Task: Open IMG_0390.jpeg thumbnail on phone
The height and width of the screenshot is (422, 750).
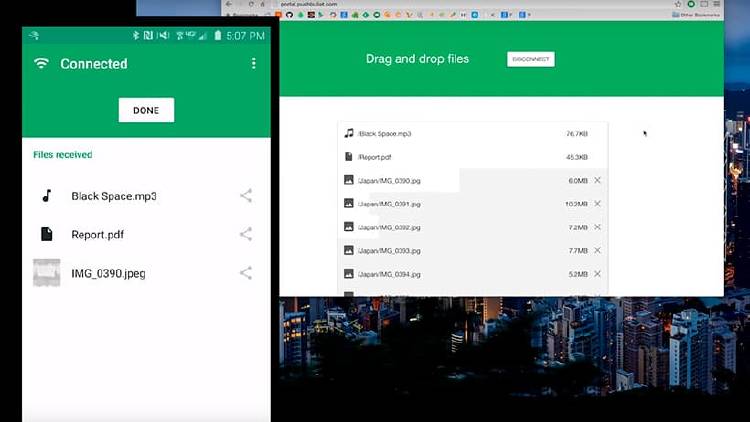Action: tap(47, 273)
